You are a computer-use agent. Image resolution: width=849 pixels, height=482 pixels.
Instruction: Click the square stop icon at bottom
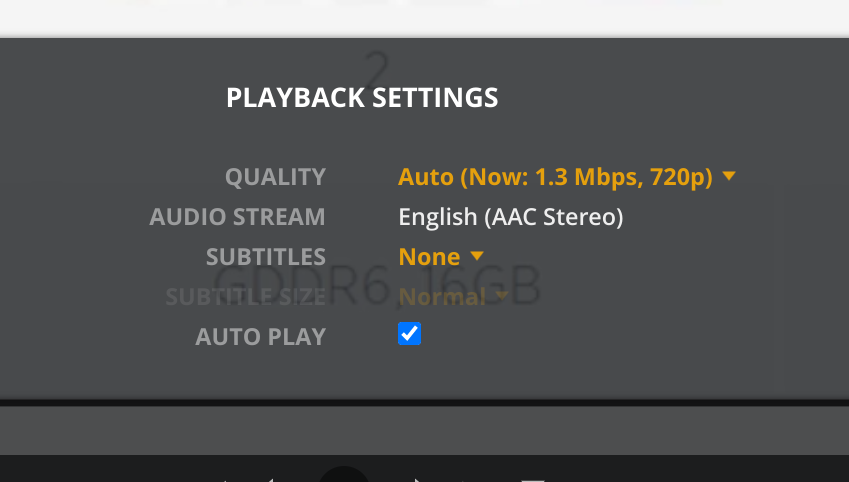[x=532, y=478]
